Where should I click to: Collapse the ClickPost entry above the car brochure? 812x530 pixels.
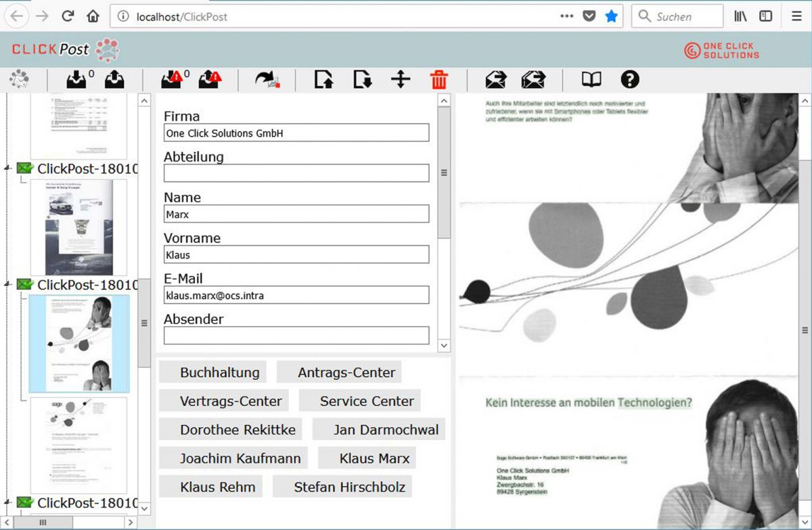pyautogui.click(x=7, y=168)
